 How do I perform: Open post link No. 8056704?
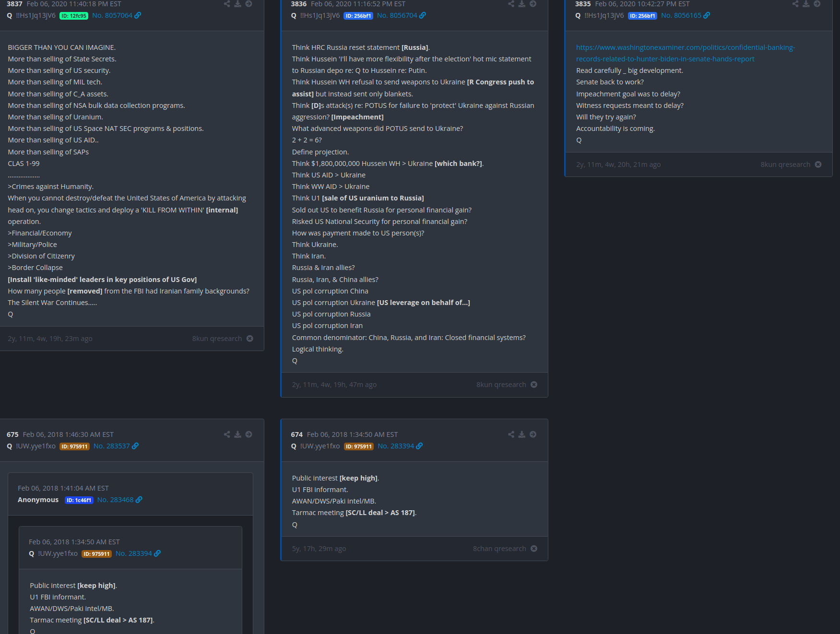(397, 15)
